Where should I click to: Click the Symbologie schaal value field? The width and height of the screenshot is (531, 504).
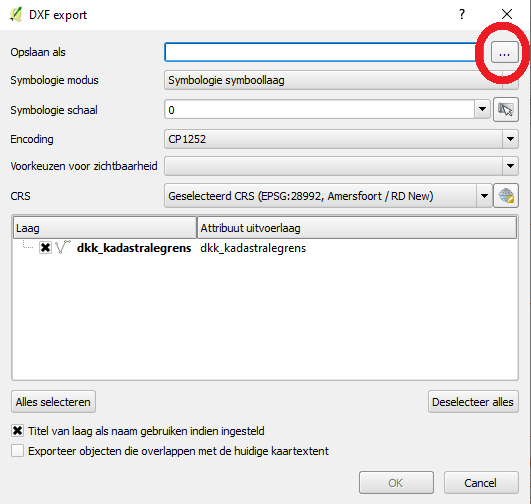click(x=320, y=109)
